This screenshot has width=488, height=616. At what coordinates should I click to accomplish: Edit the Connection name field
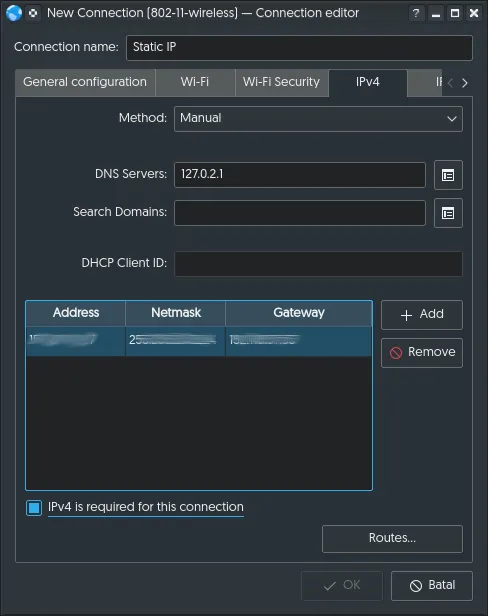click(x=299, y=48)
